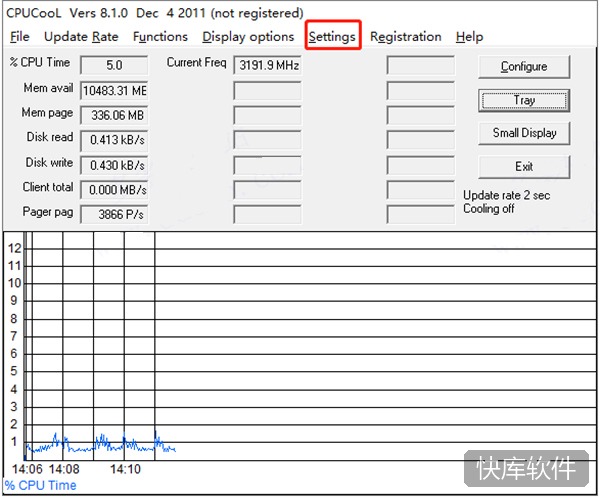Open the Help menu
Screen dimensions: 600x498
470,37
